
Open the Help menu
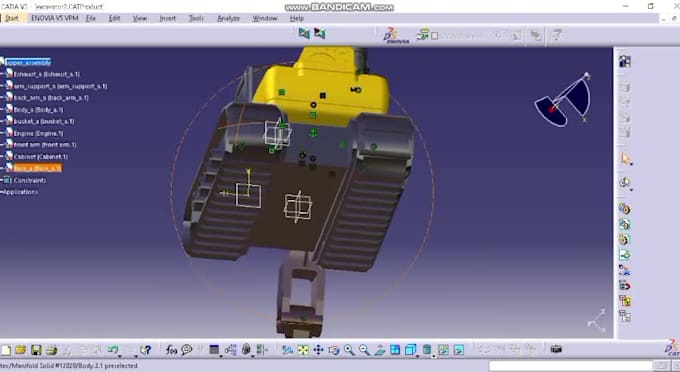tap(297, 18)
